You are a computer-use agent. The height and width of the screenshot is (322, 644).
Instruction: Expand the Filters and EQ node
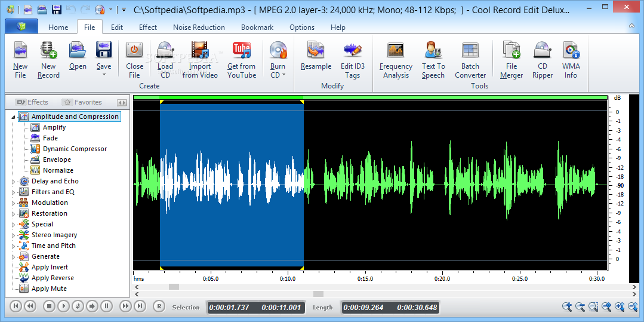tap(13, 192)
